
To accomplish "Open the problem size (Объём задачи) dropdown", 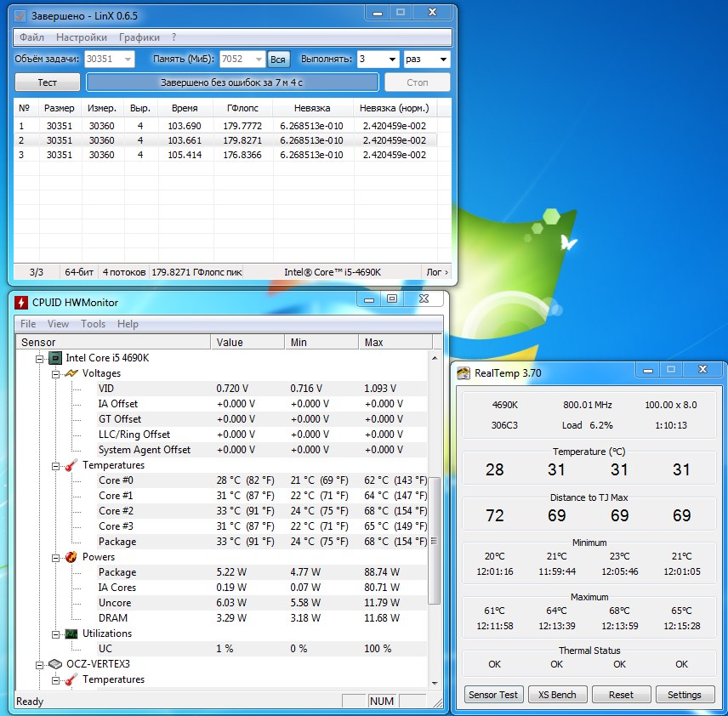I will [x=128, y=60].
